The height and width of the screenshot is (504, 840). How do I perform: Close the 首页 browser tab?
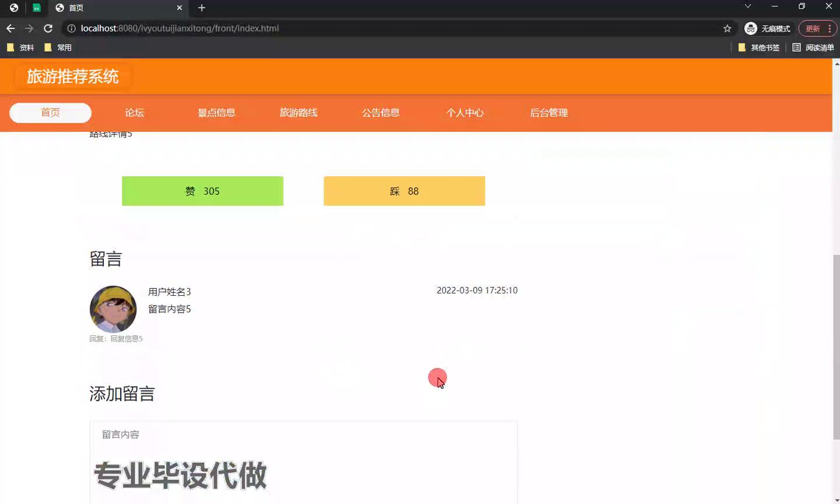pos(179,8)
